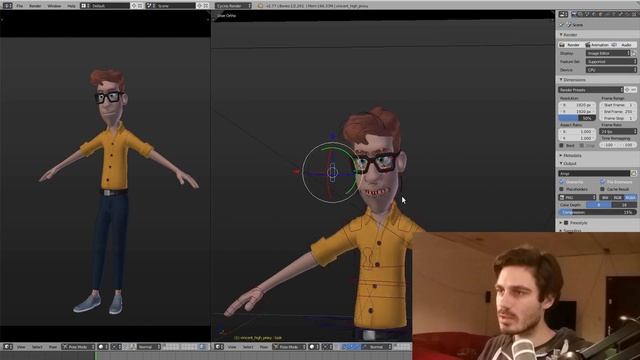Open the Default screen layout dropdown
The width and height of the screenshot is (640, 360).
tap(105, 6)
